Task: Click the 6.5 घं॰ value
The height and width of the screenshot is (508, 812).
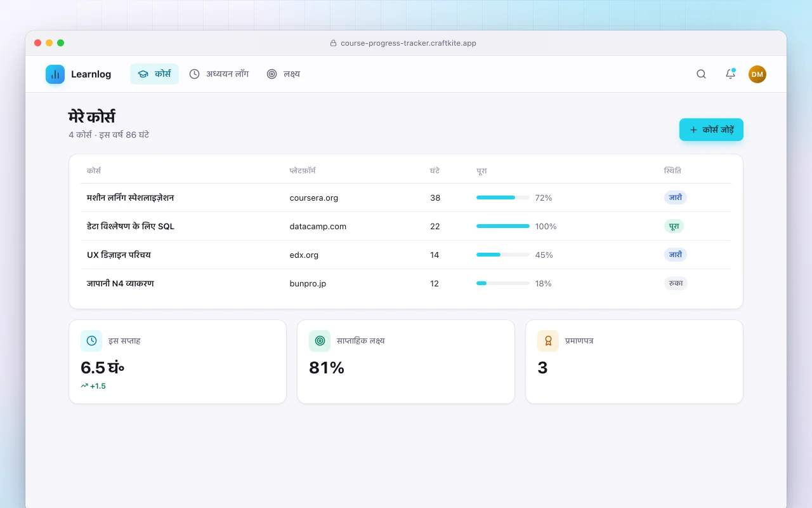Action: coord(102,368)
